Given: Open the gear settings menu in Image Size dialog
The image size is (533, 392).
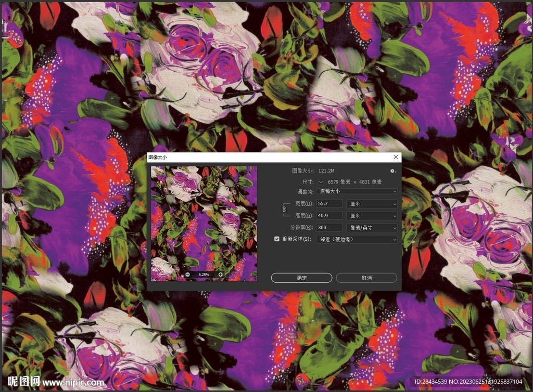Looking at the screenshot, I should [392, 171].
